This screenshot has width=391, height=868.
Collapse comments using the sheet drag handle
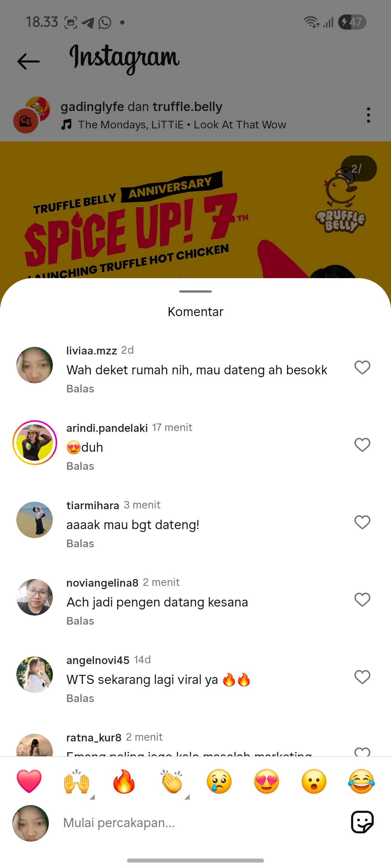pos(195,292)
